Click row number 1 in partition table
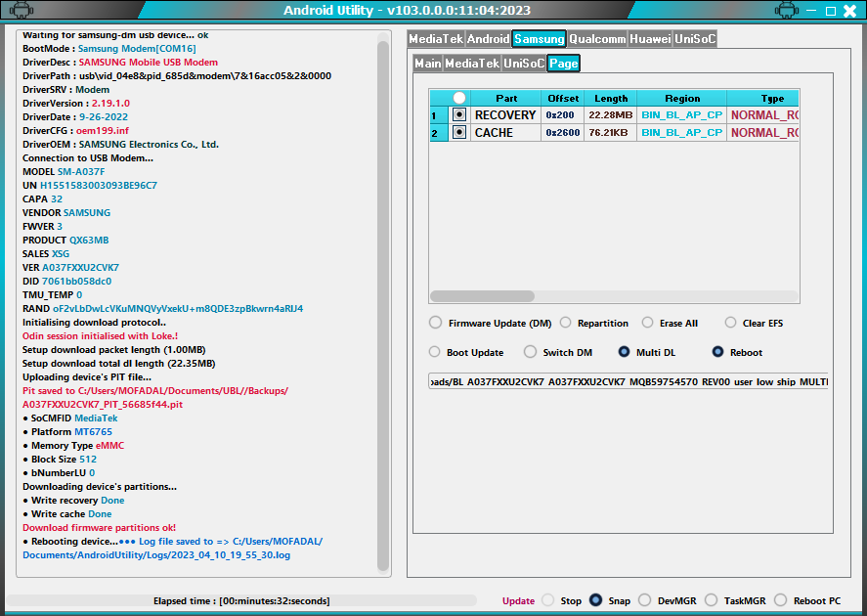This screenshot has width=867, height=616. click(439, 115)
